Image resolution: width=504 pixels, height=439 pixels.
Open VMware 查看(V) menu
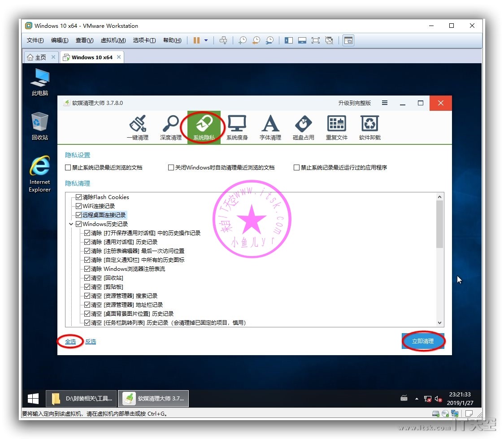point(85,40)
